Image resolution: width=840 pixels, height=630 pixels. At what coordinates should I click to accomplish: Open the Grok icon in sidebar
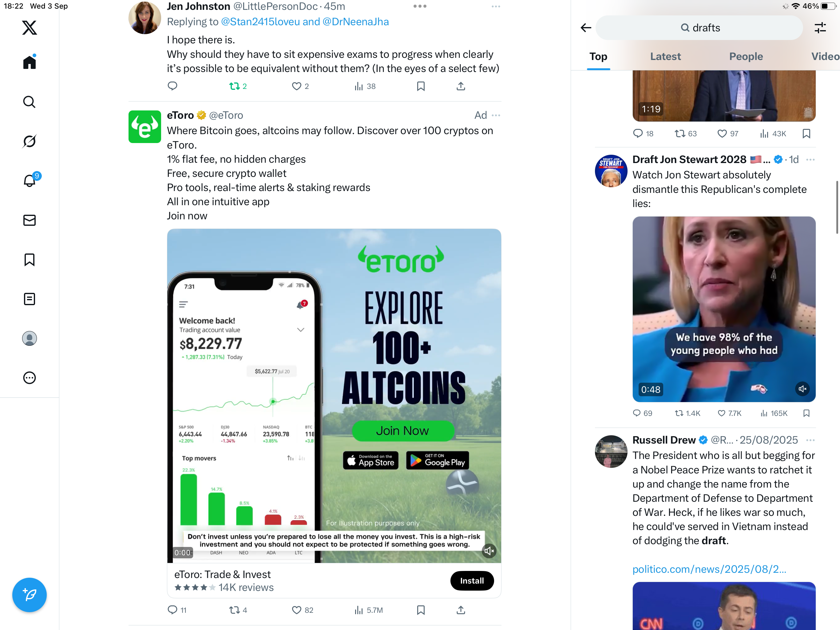pos(29,141)
